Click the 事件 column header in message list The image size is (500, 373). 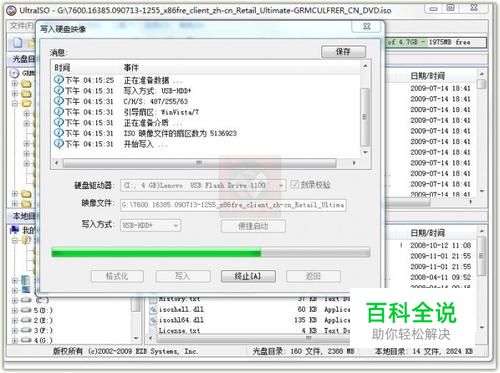pos(131,68)
